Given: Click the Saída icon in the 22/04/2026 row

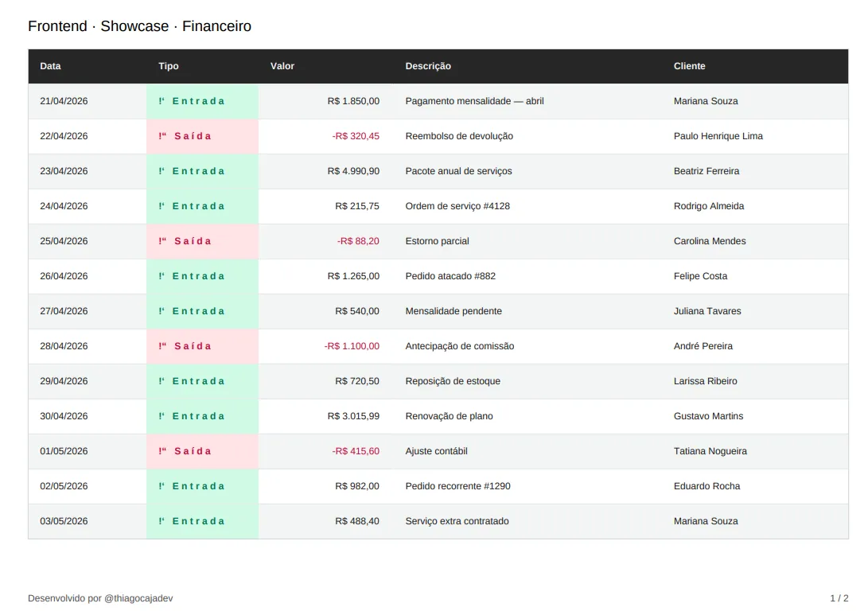Looking at the screenshot, I should point(163,136).
